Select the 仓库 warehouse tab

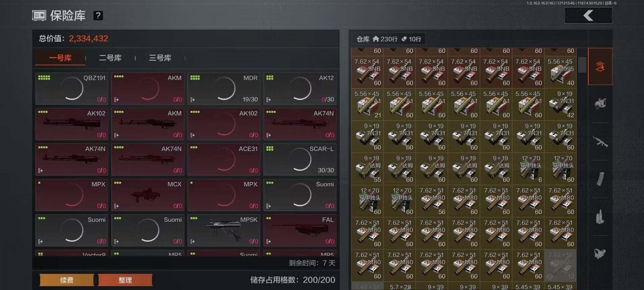(389, 39)
